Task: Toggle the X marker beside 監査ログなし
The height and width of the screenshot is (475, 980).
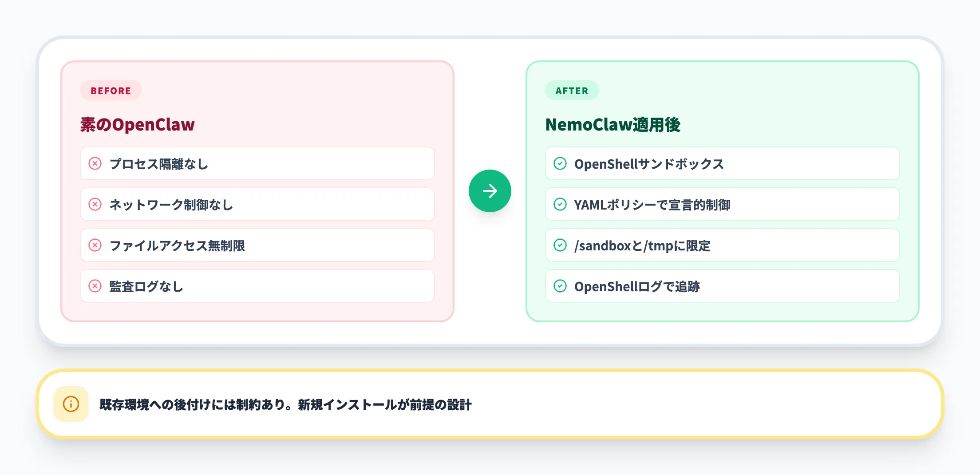Action: (x=95, y=286)
